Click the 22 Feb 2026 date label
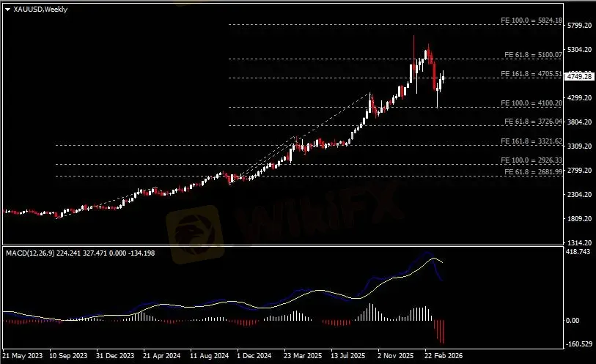Screen dimensions: 596x364 (444, 356)
